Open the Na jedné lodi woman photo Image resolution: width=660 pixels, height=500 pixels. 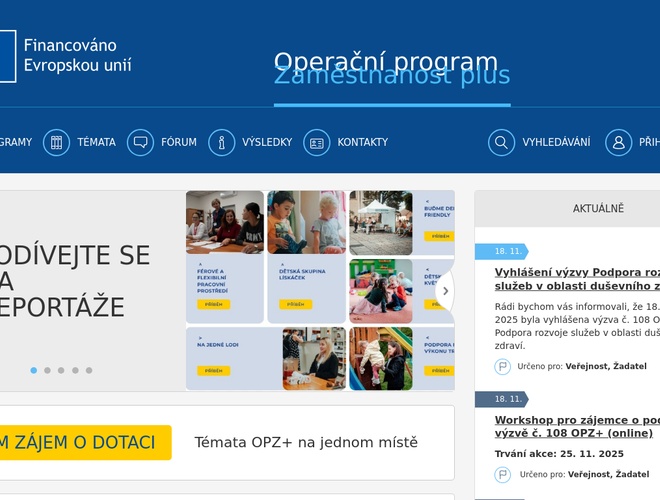314,358
